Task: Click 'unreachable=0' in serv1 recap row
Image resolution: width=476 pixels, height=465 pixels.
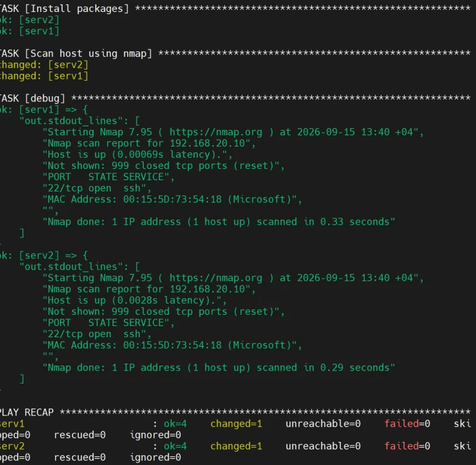Action: pyautogui.click(x=323, y=424)
